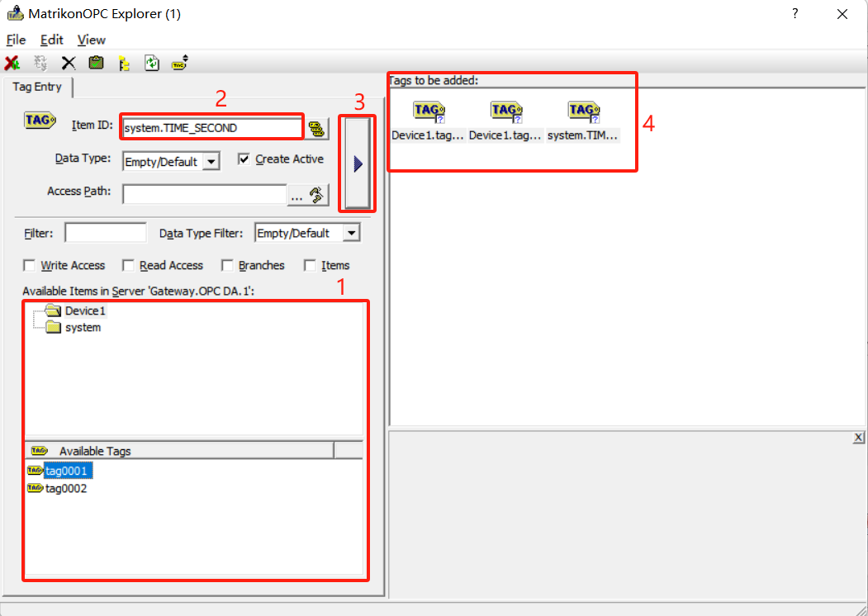Open the View menu
This screenshot has height=616, width=868.
point(92,40)
